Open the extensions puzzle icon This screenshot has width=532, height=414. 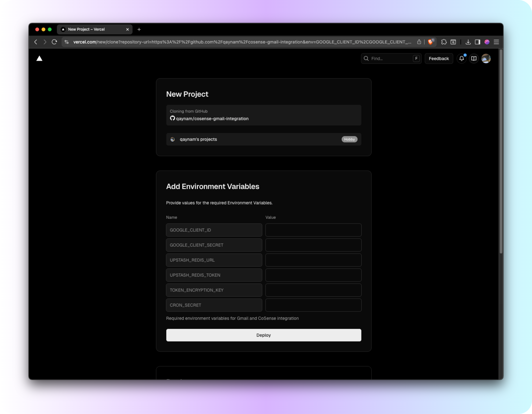click(444, 42)
